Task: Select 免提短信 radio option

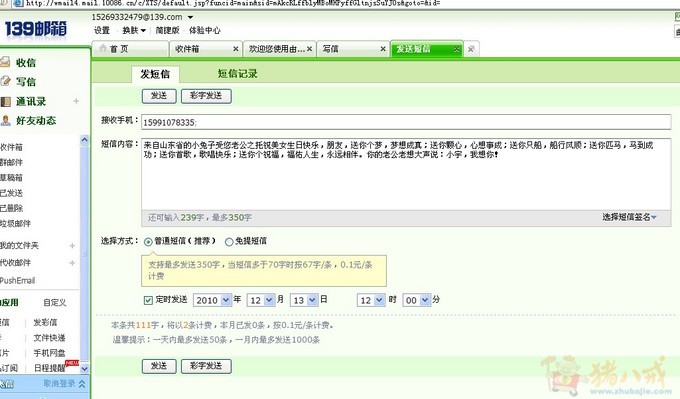Action: click(x=229, y=242)
